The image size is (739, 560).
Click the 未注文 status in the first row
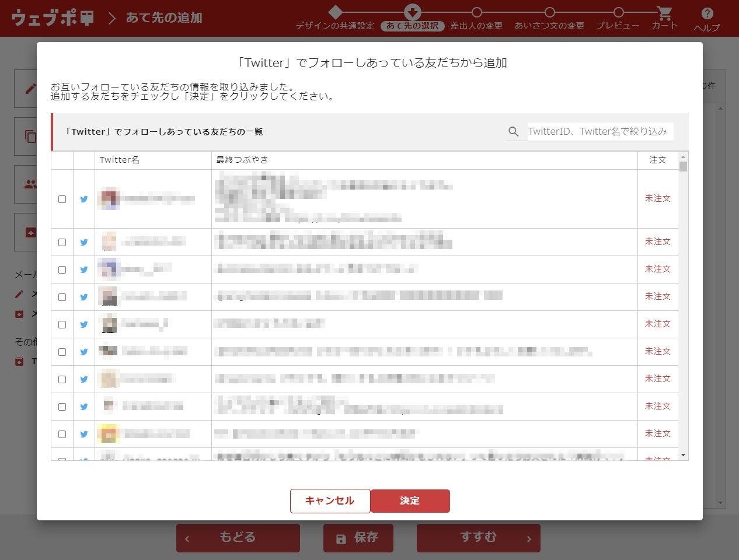tap(658, 198)
